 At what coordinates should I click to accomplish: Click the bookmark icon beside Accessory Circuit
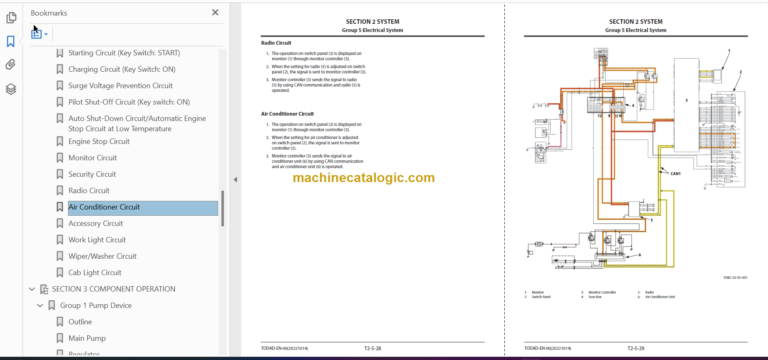(60, 223)
